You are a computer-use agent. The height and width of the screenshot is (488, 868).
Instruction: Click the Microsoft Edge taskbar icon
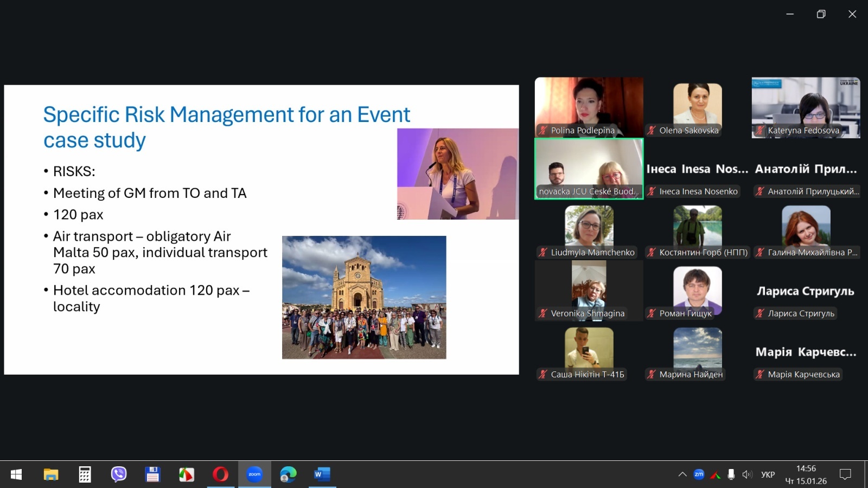click(288, 474)
